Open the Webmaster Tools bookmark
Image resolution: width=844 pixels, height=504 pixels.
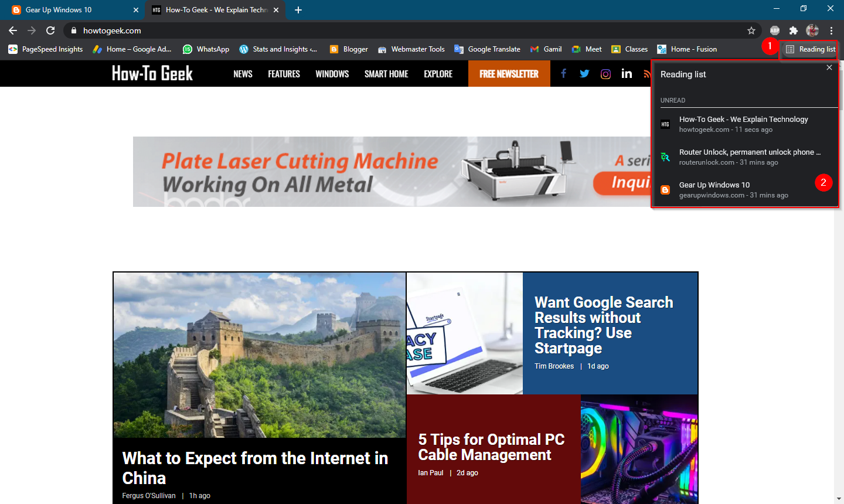click(x=411, y=49)
